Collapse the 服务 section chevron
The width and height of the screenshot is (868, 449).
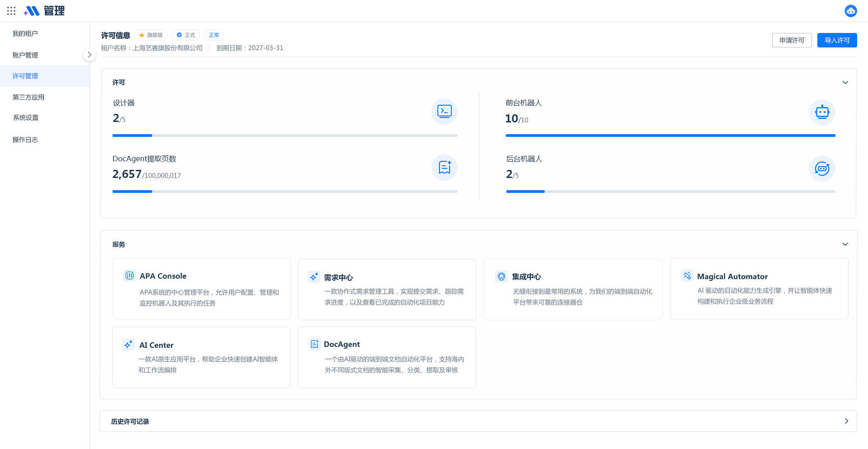[x=845, y=244]
